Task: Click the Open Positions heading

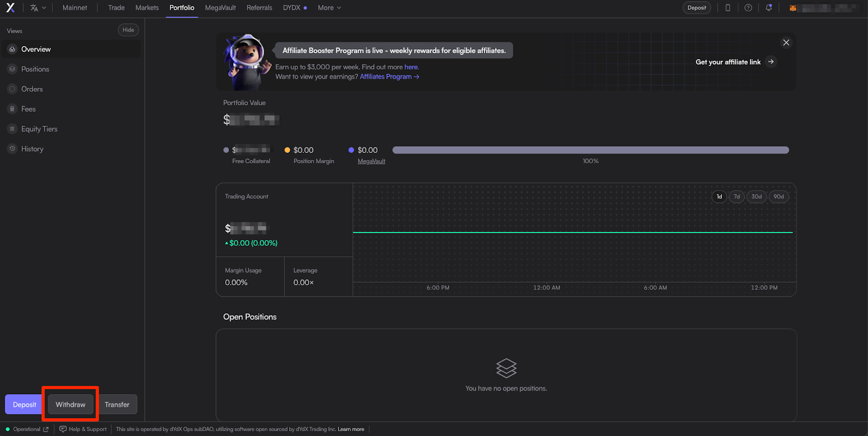Action: (250, 317)
